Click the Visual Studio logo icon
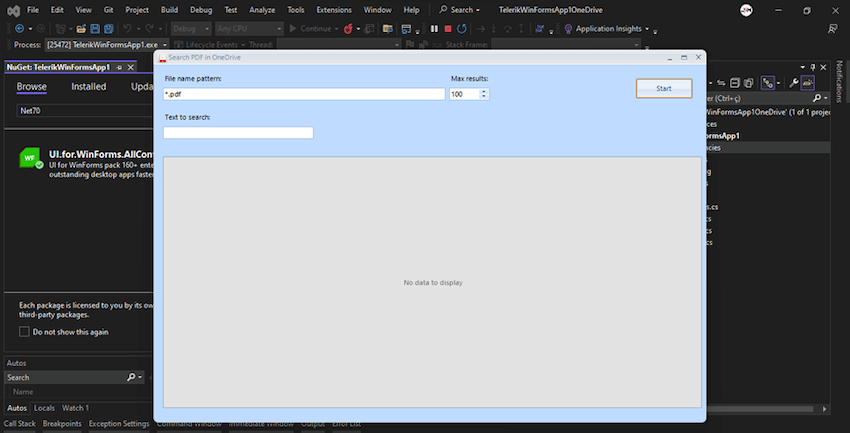The image size is (850, 433). (14, 10)
